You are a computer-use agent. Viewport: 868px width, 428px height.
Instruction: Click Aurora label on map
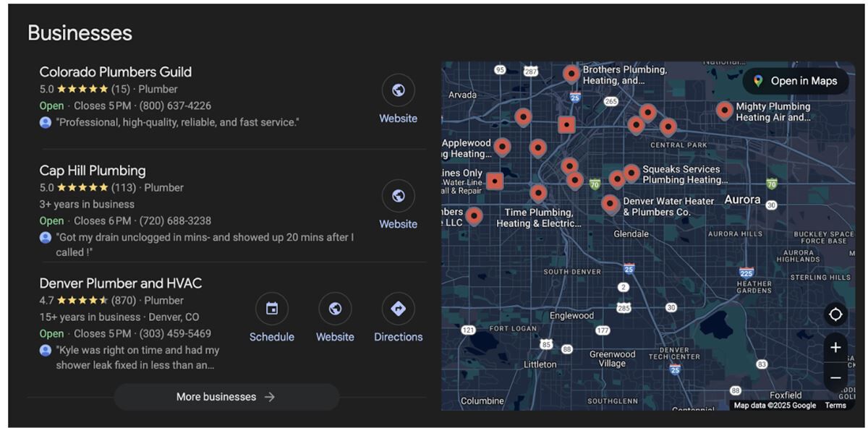742,200
